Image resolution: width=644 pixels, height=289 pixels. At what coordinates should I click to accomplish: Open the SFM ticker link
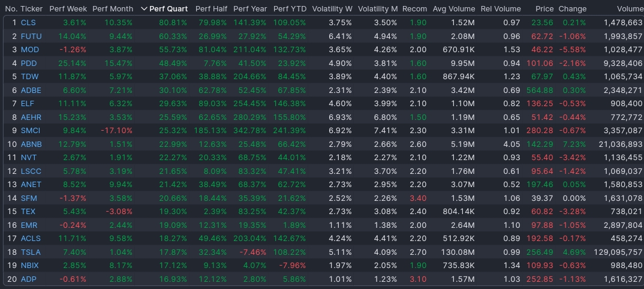point(29,198)
